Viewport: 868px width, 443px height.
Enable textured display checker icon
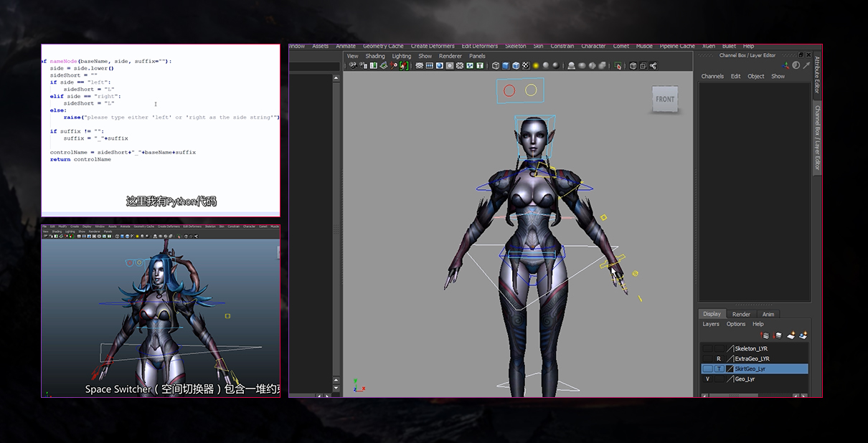[x=526, y=66]
